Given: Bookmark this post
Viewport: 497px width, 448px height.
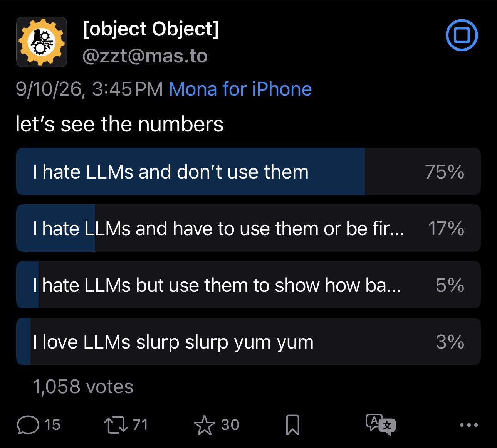Looking at the screenshot, I should (x=292, y=425).
